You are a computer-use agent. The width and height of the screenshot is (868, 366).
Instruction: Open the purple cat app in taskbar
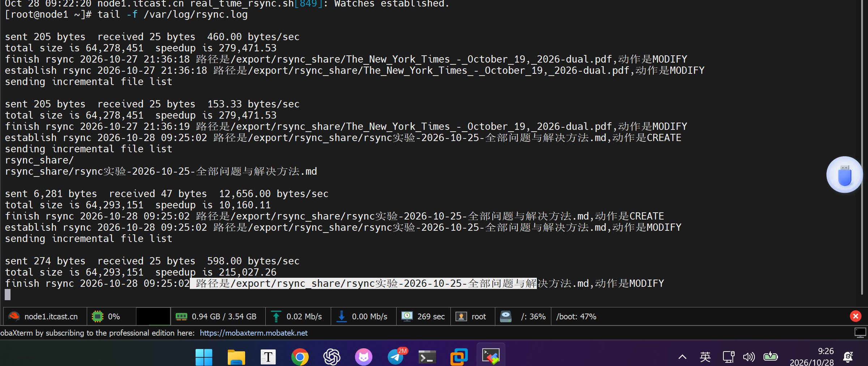tap(364, 357)
